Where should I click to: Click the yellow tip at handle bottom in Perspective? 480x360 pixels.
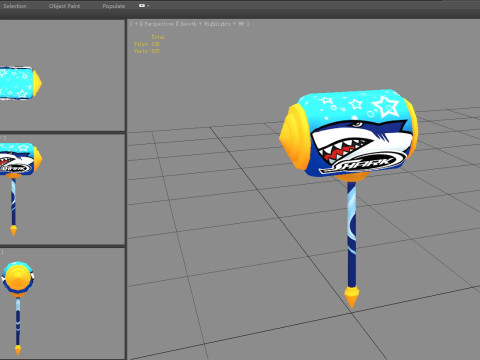tap(352, 297)
